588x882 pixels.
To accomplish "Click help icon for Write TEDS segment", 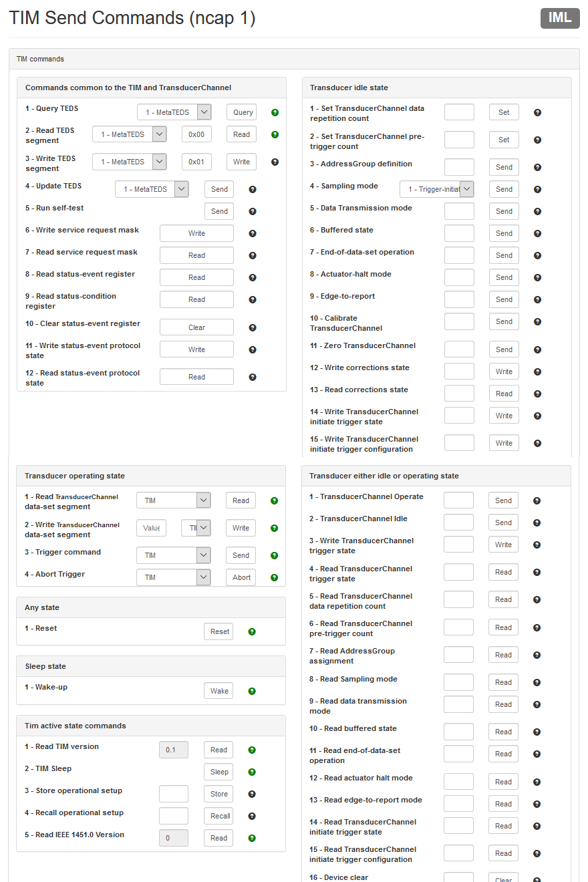I will point(275,162).
